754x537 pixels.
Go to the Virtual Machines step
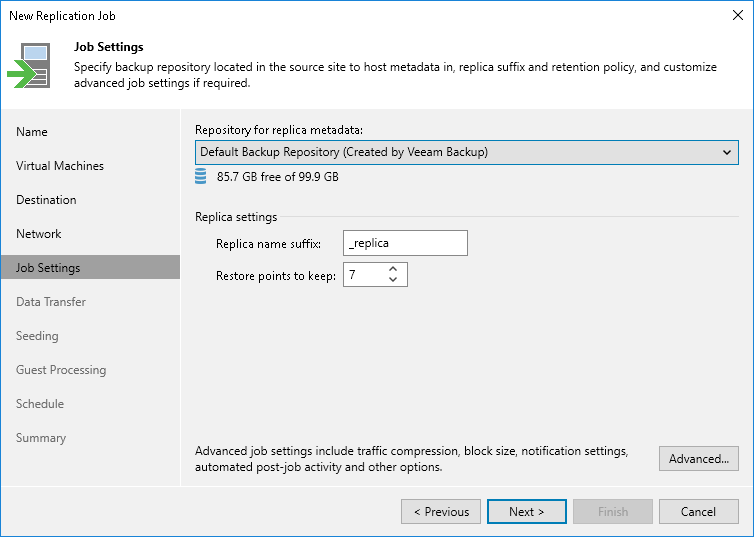click(60, 166)
